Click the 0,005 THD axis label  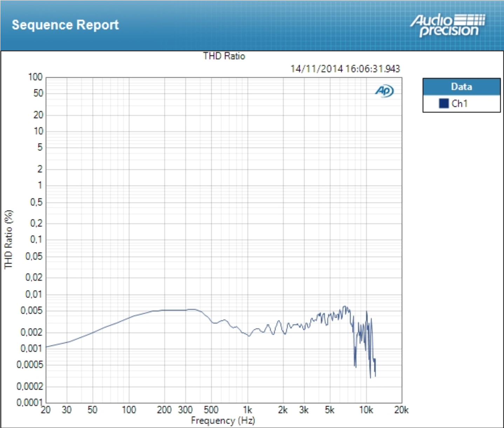click(x=32, y=310)
